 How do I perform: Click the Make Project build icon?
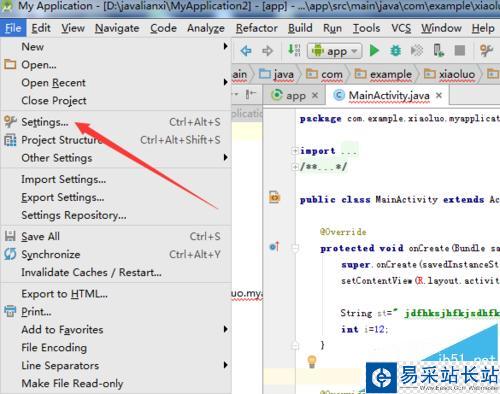click(x=294, y=50)
